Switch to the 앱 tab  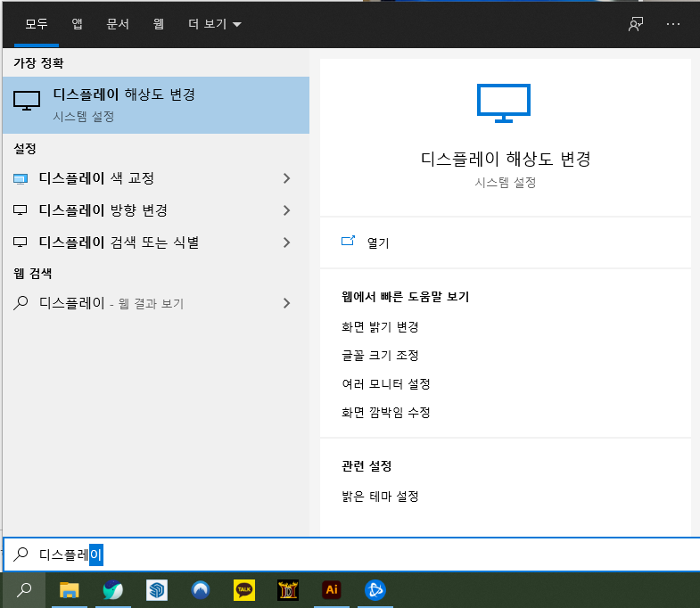coord(78,24)
